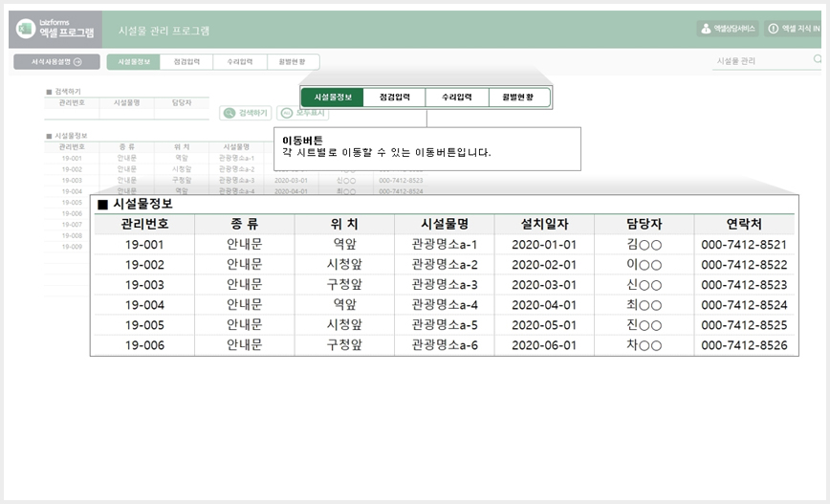This screenshot has height=504, width=830.
Task: Open the 엑셀 지식 IN header button
Action: (794, 29)
